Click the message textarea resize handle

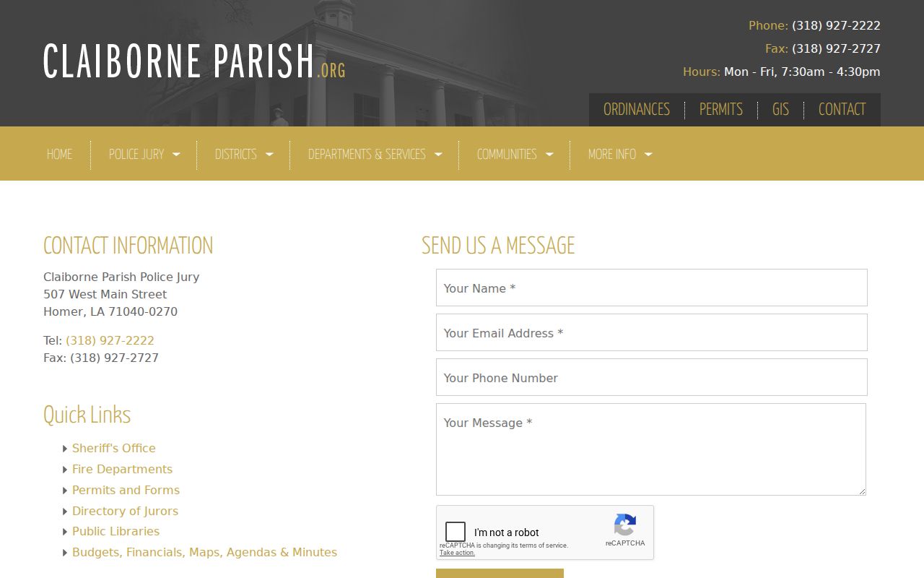coord(861,491)
